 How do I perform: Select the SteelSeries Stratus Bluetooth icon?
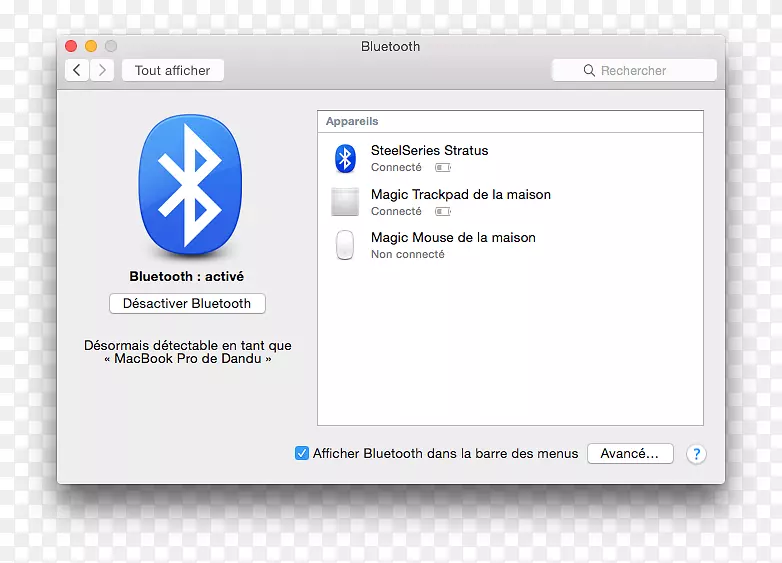click(x=345, y=159)
